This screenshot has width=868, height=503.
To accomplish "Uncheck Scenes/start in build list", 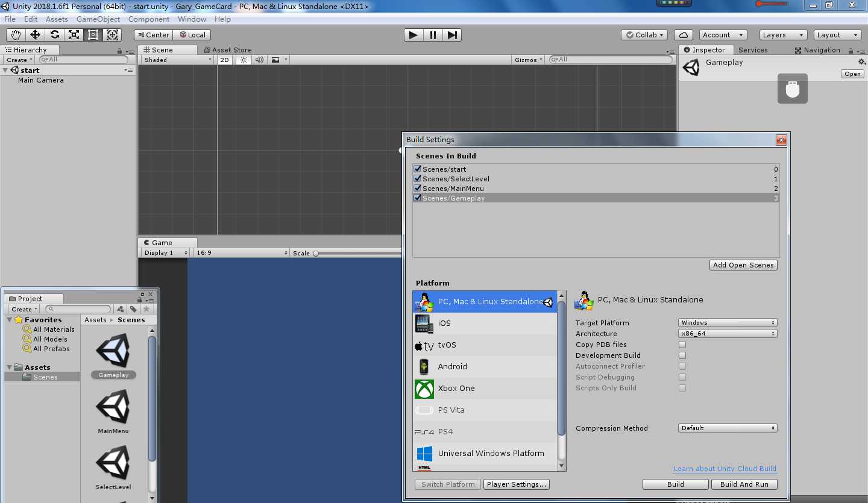I will [417, 169].
